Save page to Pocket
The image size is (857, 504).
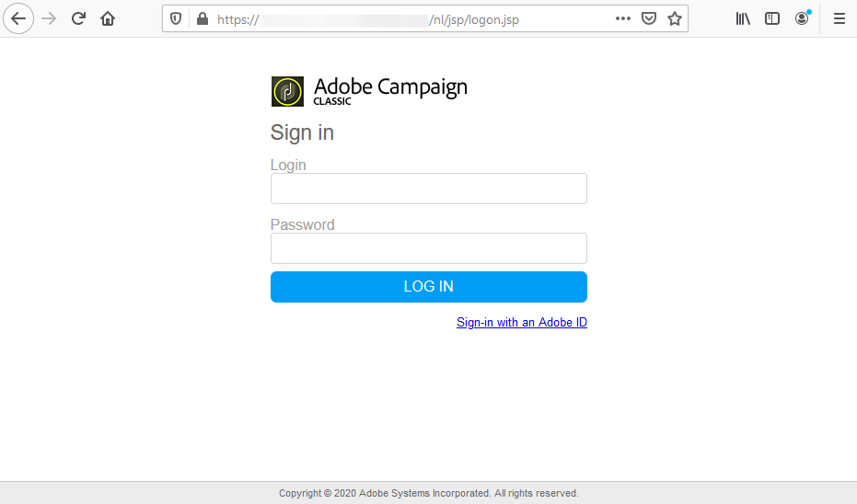point(649,18)
